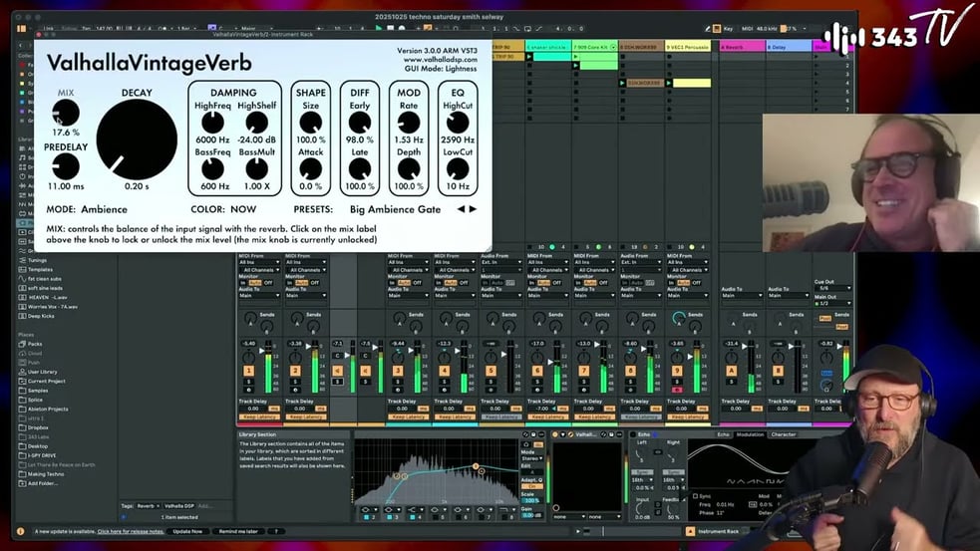Image resolution: width=980 pixels, height=551 pixels.
Task: Select the B Delay return track header
Action: click(x=789, y=47)
